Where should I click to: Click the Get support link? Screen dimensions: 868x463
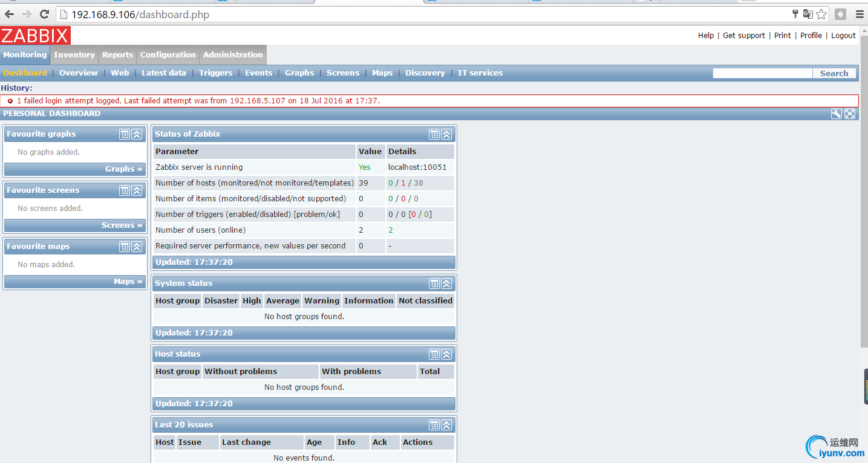coord(744,36)
